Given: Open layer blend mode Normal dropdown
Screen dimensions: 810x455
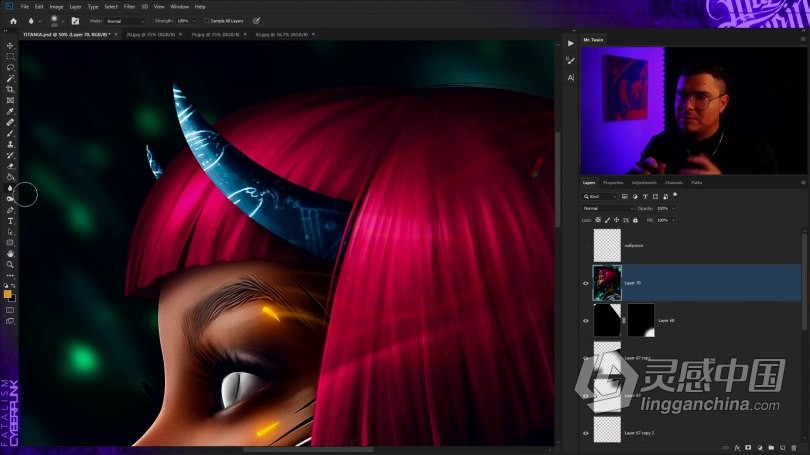Looking at the screenshot, I should coord(608,209).
